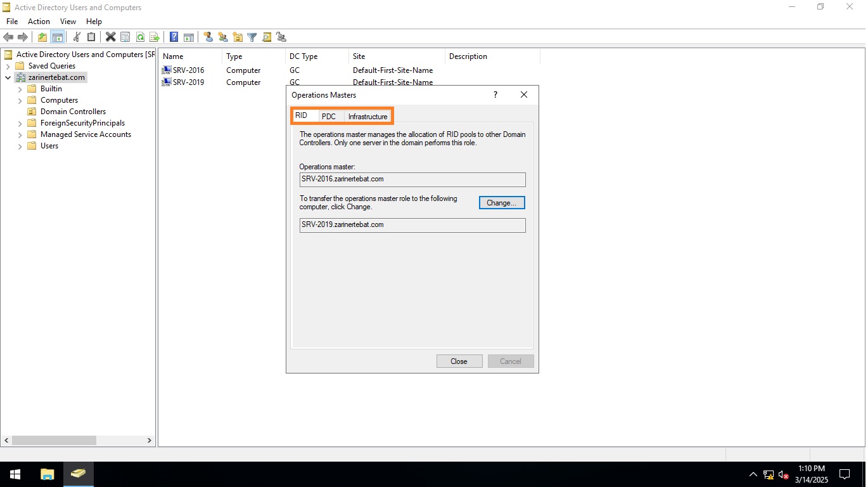This screenshot has width=868, height=487.
Task: Select the Cut scissors icon
Action: [x=77, y=37]
